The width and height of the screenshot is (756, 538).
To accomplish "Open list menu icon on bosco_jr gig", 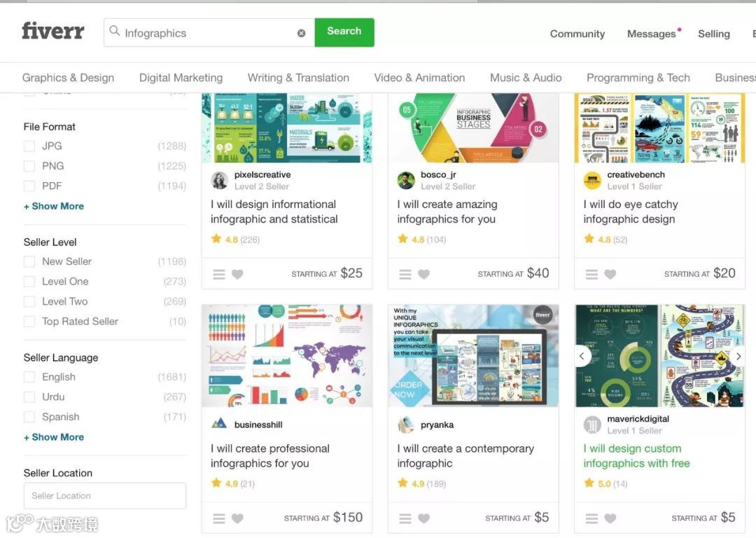I will click(405, 274).
